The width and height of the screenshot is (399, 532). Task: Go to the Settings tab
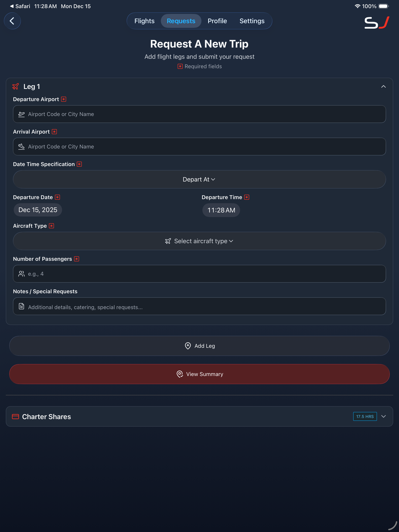tap(252, 21)
